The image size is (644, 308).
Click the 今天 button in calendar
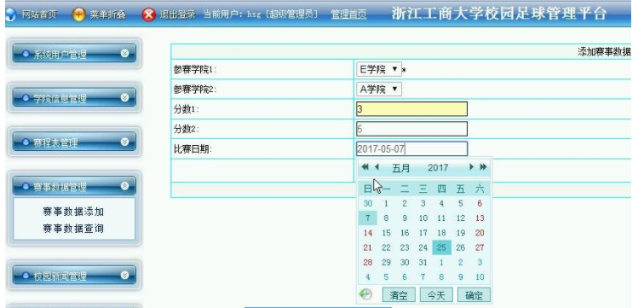[436, 295]
